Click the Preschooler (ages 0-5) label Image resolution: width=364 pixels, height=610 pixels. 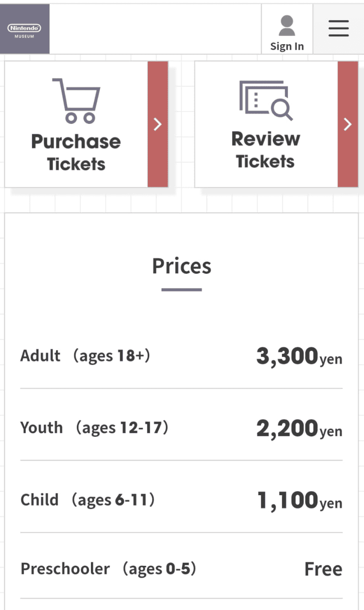tap(108, 569)
